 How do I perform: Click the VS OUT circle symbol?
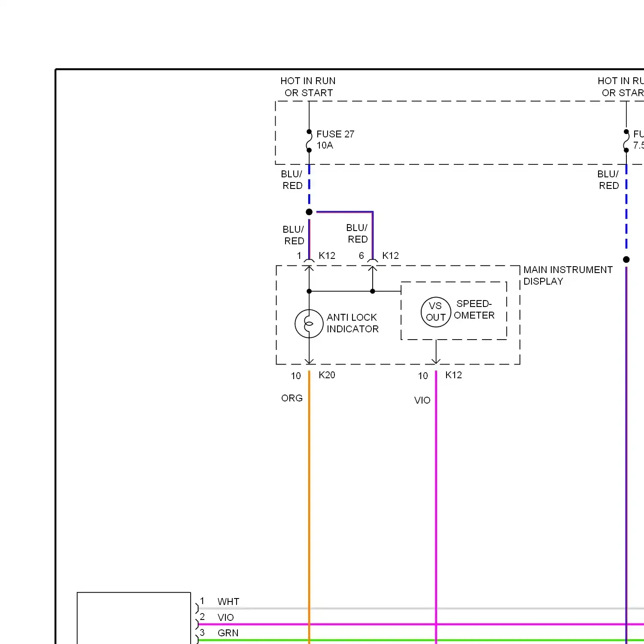pos(436,312)
